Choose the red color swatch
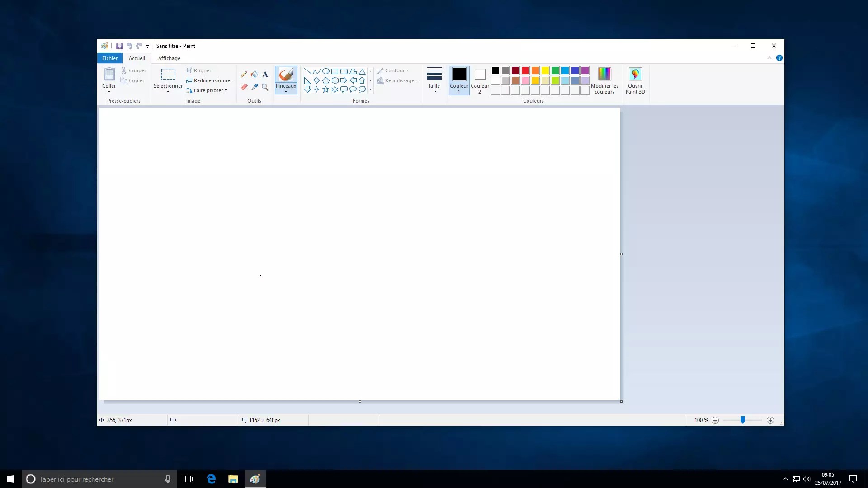The height and width of the screenshot is (488, 868). click(525, 70)
